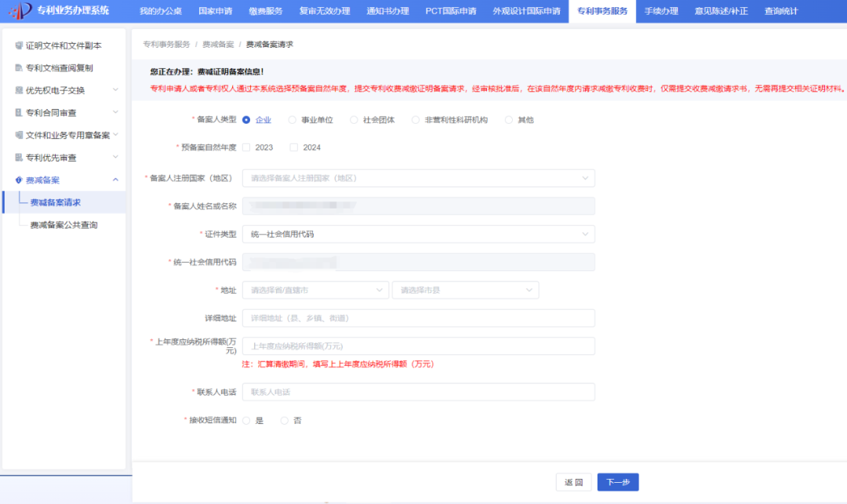847x504 pixels.
Task: Check the 2024 year checkbox
Action: [x=293, y=147]
